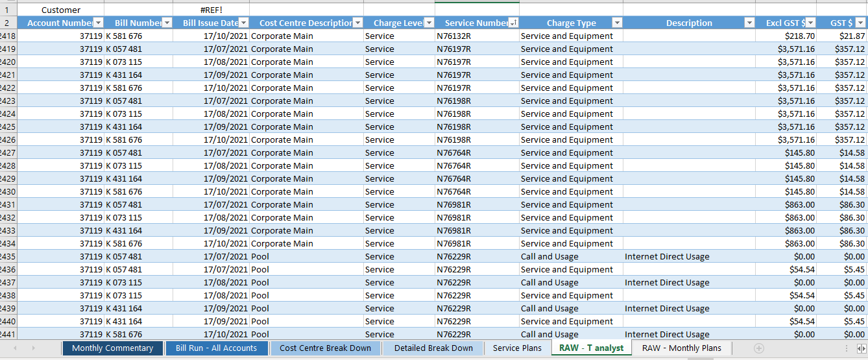The image size is (868, 360).
Task: Select the N76981R cell dated 17/10/2021
Action: [477, 244]
